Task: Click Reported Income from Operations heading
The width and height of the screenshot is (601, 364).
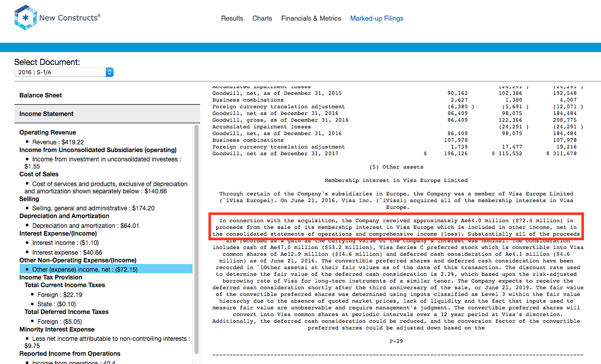Action: pyautogui.click(x=70, y=354)
